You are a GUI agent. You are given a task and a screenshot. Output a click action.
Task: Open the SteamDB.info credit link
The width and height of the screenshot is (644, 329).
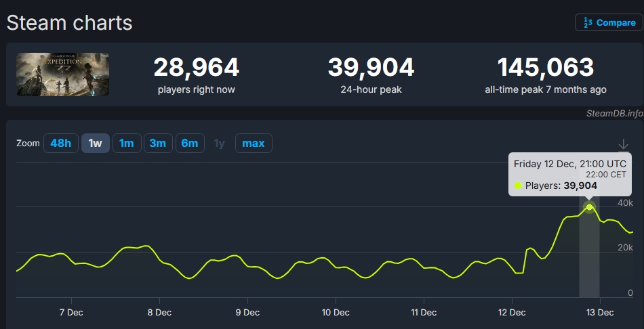614,113
